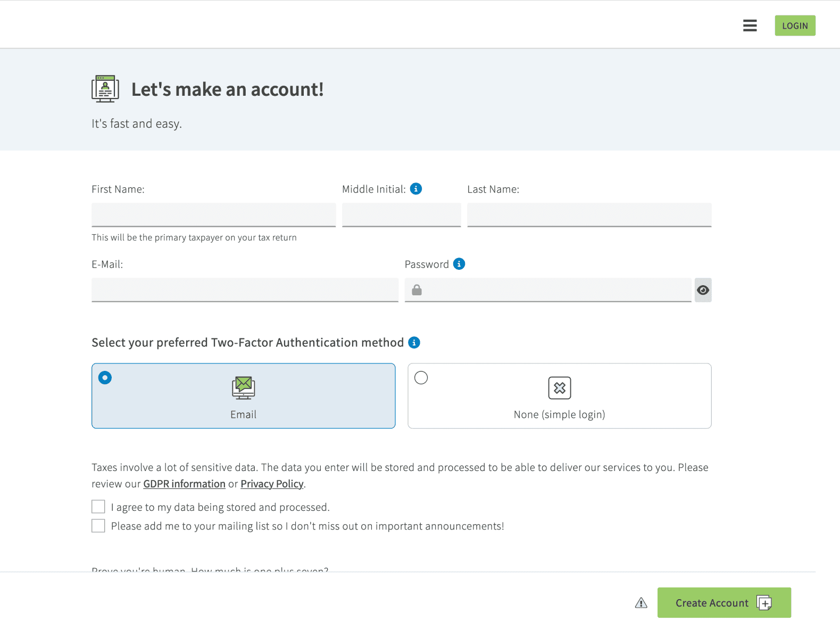Focus the E-Mail input field
The width and height of the screenshot is (840, 630).
coord(245,290)
